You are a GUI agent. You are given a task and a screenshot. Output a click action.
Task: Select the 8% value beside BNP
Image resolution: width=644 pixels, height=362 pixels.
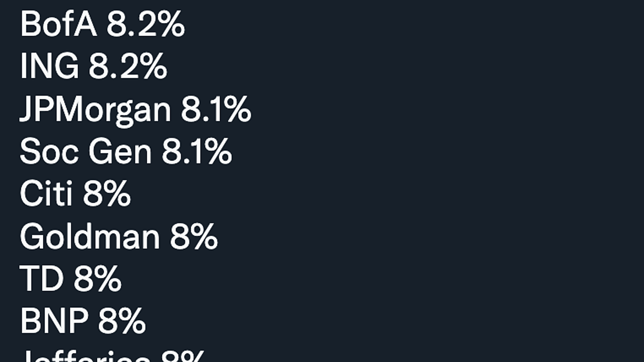click(121, 322)
